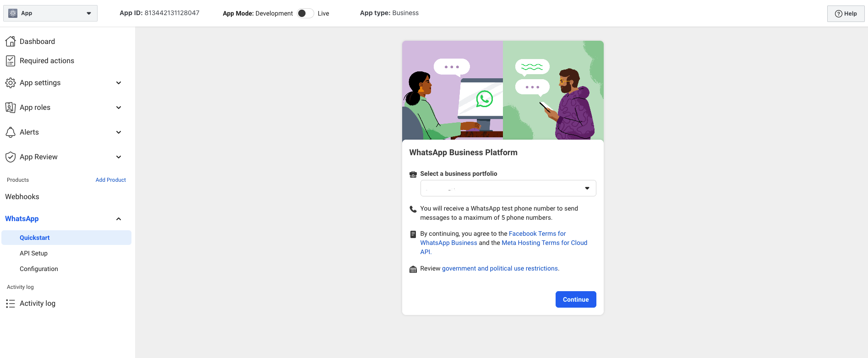Select Quickstart under WhatsApp
Image resolution: width=868 pixels, height=358 pixels.
[66, 238]
